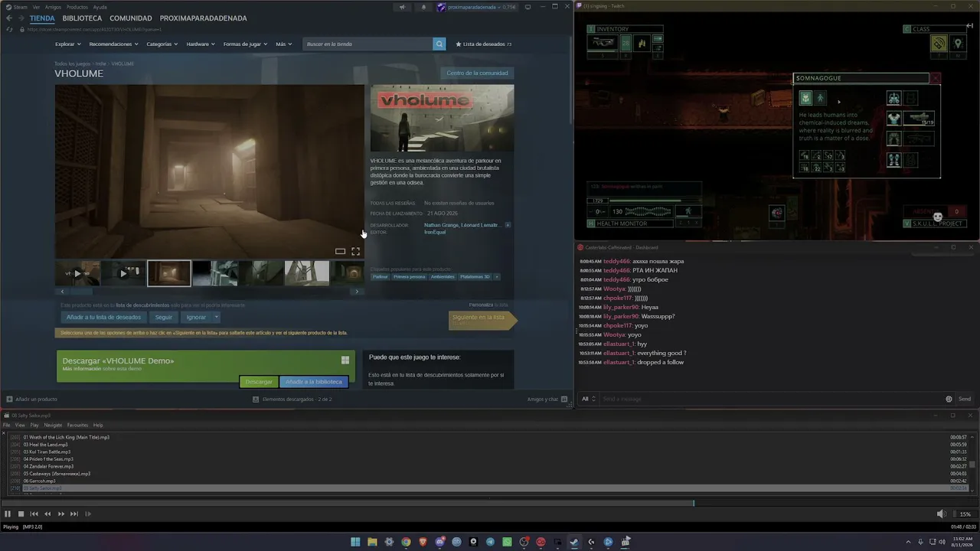The height and width of the screenshot is (551, 980).
Task: Open the BIBLIOTECA tab in Steam
Action: [82, 18]
